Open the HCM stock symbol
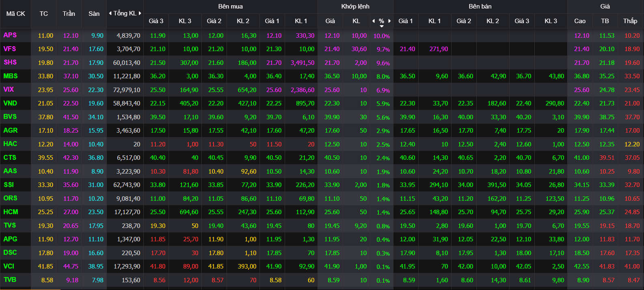644x290 pixels. 11,212
